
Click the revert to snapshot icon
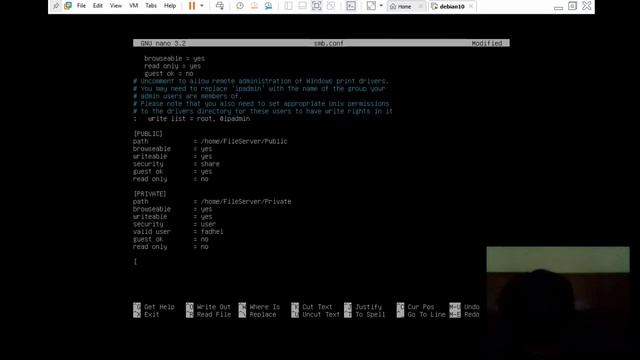coord(254,6)
